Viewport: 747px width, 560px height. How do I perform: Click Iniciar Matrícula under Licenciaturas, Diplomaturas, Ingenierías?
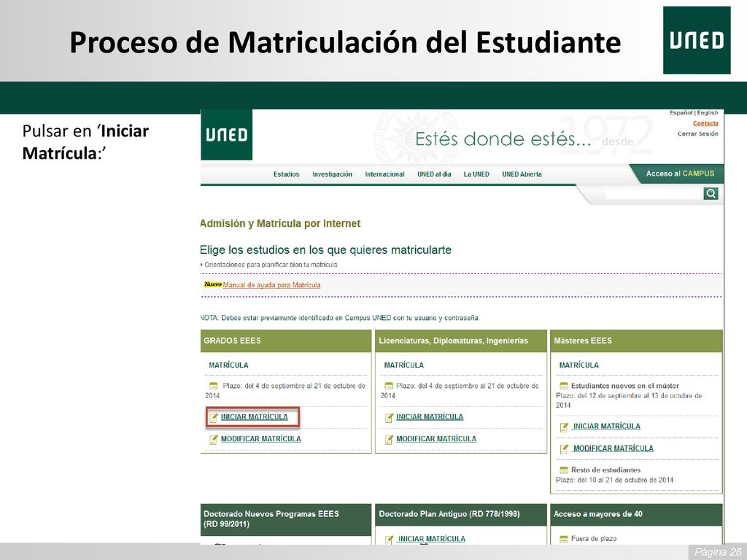[430, 416]
